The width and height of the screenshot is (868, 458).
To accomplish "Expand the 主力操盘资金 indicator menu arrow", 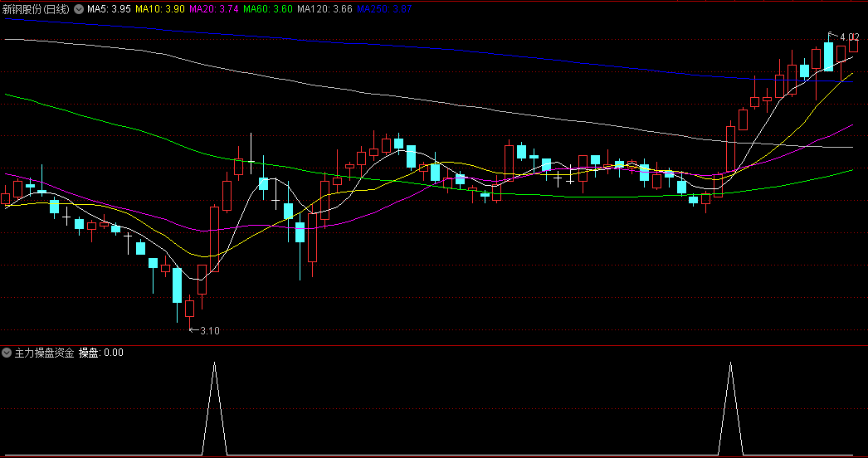I will click(7, 353).
